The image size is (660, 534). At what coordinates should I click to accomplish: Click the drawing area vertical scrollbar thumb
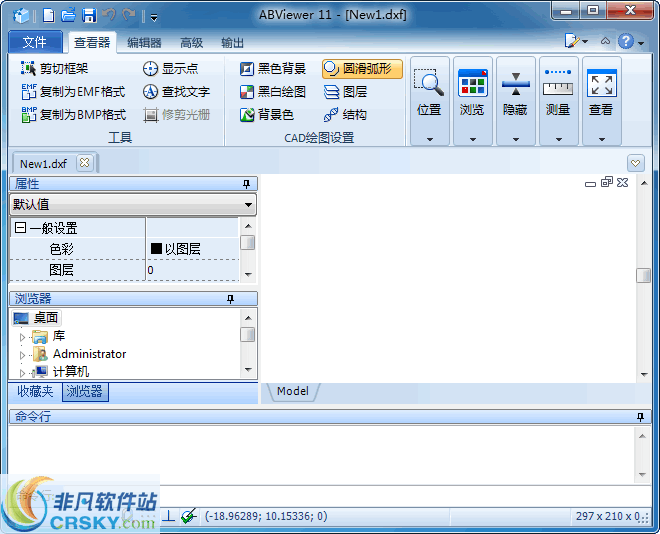point(643,276)
